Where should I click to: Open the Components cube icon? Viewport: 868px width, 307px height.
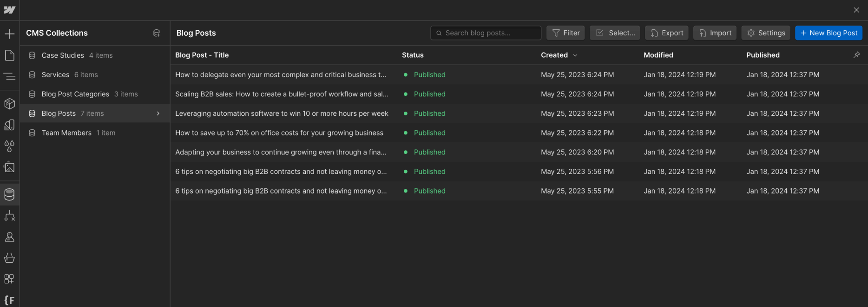[x=9, y=104]
